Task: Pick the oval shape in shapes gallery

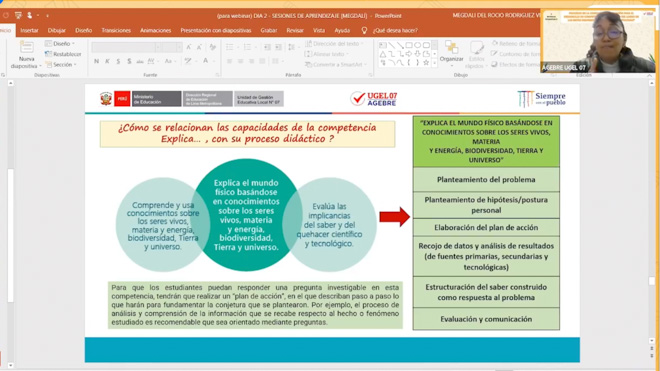Action: (x=417, y=45)
